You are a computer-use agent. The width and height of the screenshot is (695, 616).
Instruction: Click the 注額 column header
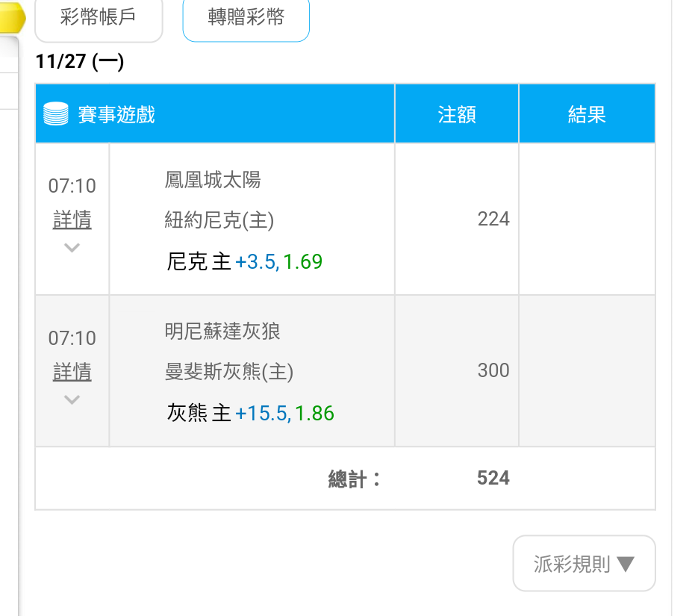click(457, 113)
